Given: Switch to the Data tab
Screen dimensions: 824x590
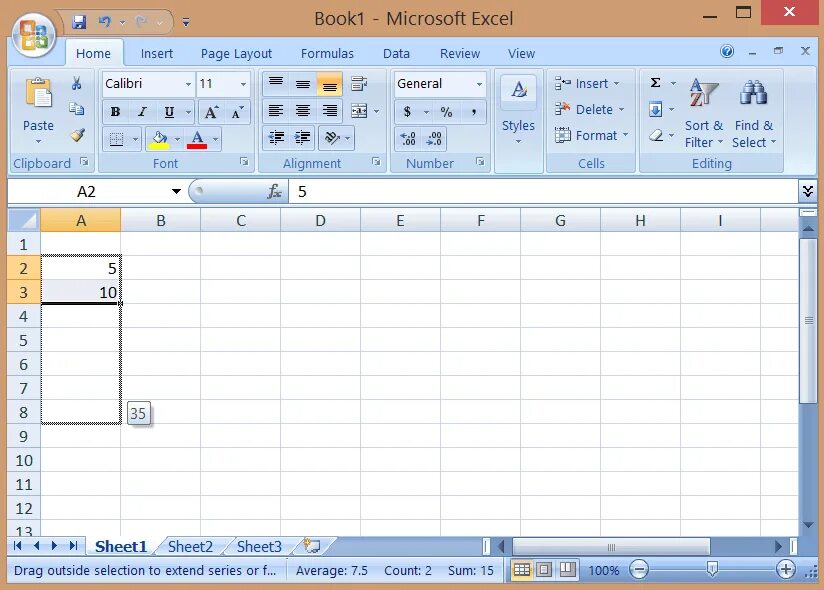Looking at the screenshot, I should 396,54.
